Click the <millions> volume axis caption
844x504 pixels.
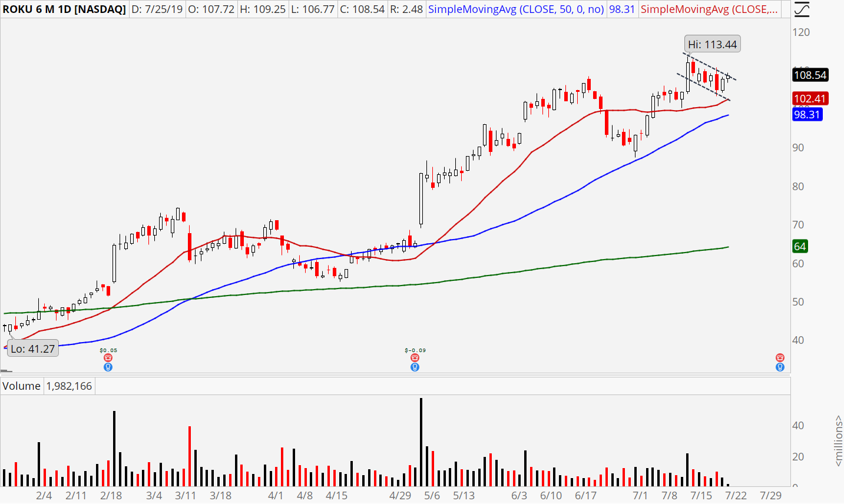coord(838,441)
